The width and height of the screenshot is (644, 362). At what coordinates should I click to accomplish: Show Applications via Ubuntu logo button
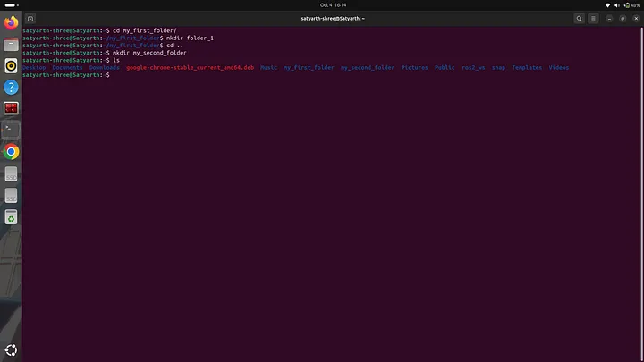coord(11,350)
